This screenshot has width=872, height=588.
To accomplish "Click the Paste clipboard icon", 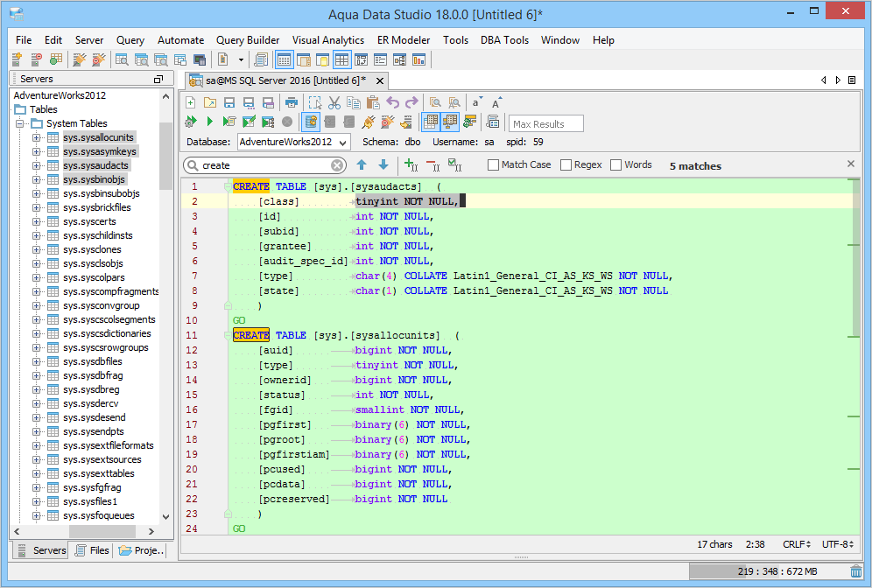I will (372, 102).
